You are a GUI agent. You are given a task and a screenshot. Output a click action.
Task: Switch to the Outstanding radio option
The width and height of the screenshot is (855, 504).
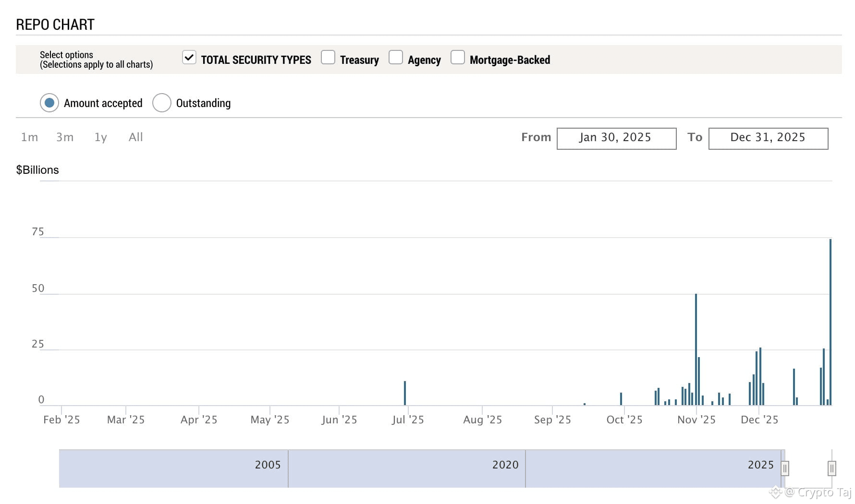pyautogui.click(x=162, y=103)
